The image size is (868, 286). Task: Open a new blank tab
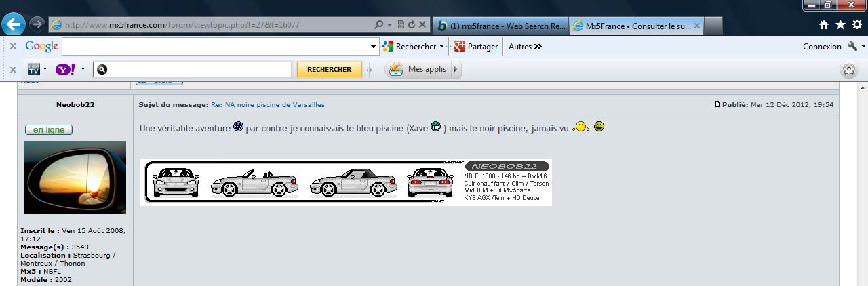tap(713, 26)
